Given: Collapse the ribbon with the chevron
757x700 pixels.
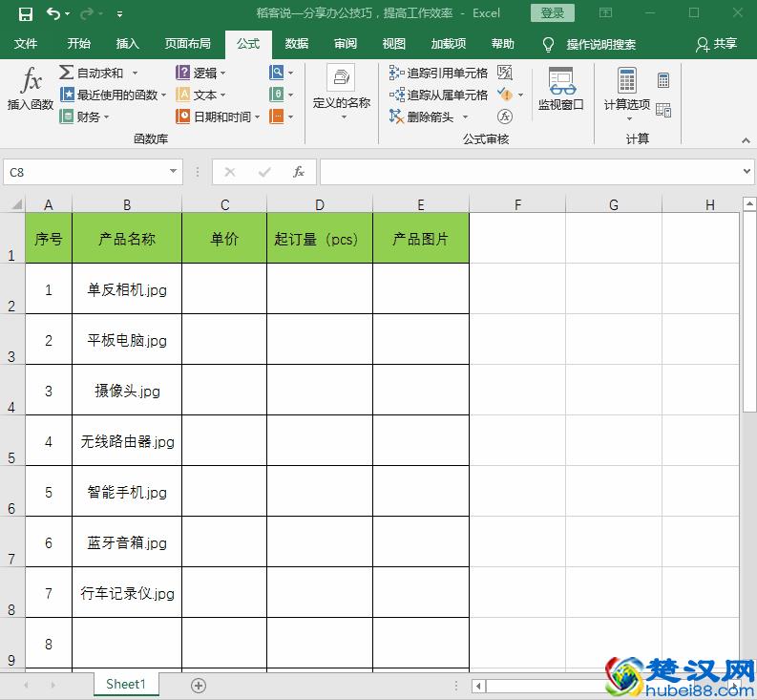Looking at the screenshot, I should tap(746, 140).
